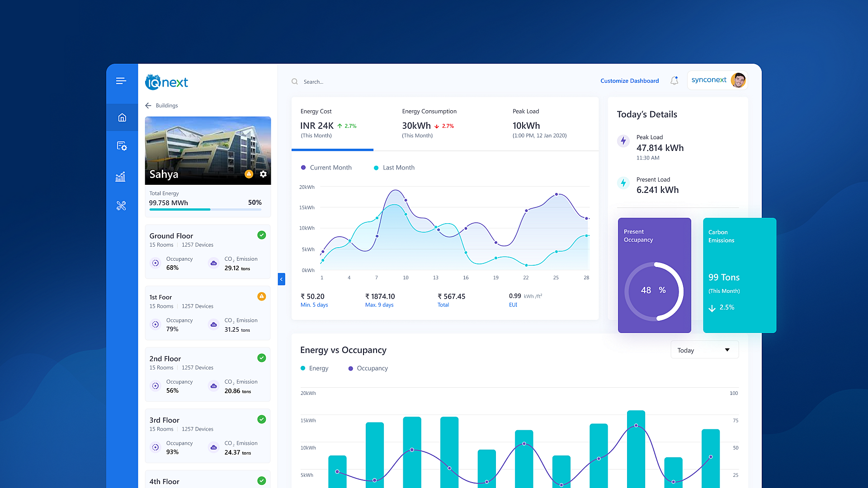This screenshot has width=868, height=488.
Task: Click the synconext account button
Action: pos(717,80)
